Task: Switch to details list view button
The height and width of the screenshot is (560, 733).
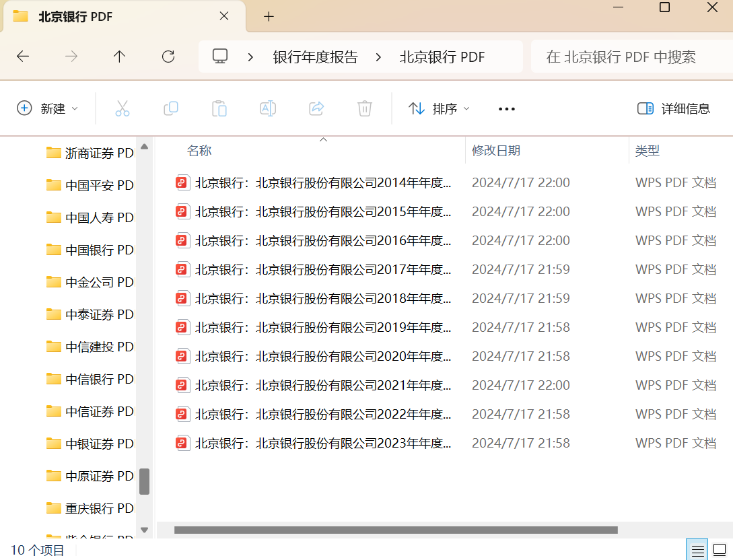Action: pyautogui.click(x=697, y=550)
